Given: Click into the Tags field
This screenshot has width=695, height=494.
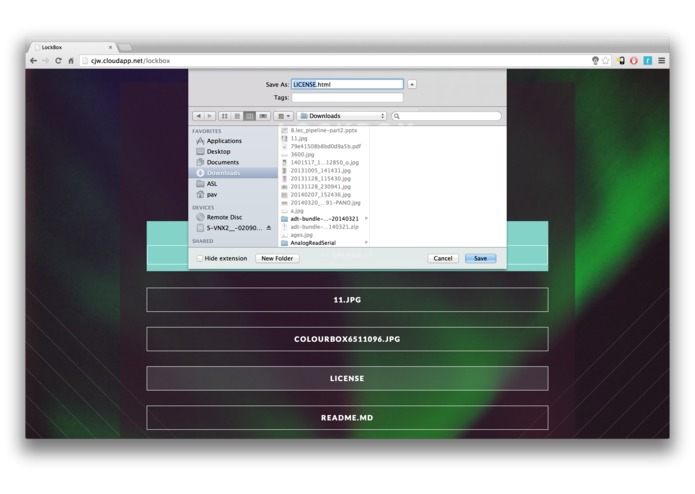Looking at the screenshot, I should coord(347,97).
